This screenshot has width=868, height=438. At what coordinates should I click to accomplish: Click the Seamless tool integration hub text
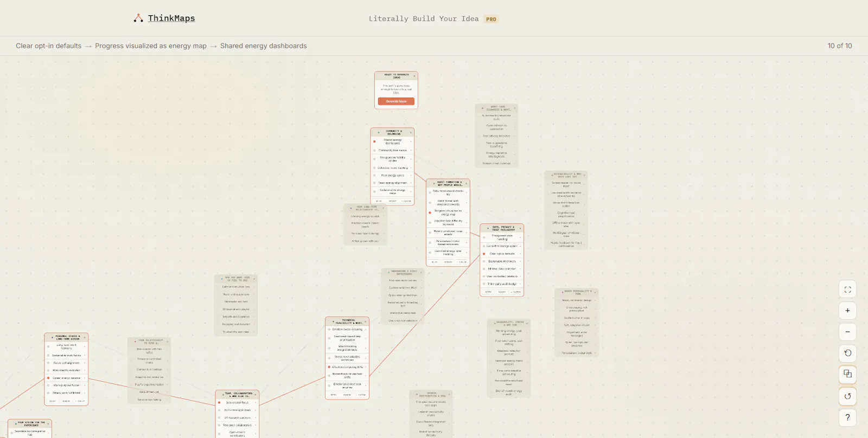coord(30,433)
